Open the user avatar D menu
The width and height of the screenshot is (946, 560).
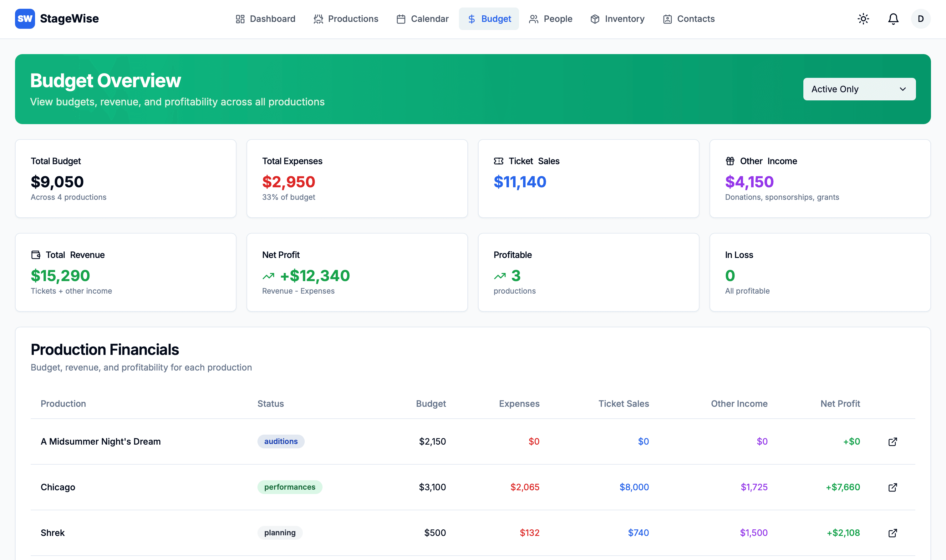920,19
